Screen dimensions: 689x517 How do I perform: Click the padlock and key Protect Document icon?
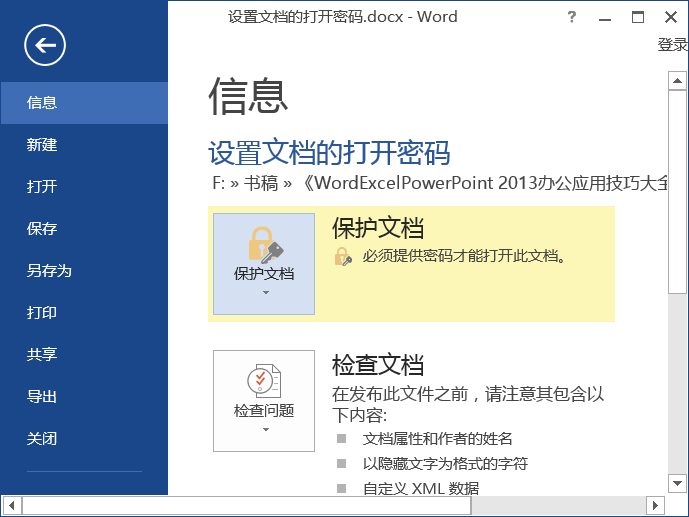[x=265, y=244]
